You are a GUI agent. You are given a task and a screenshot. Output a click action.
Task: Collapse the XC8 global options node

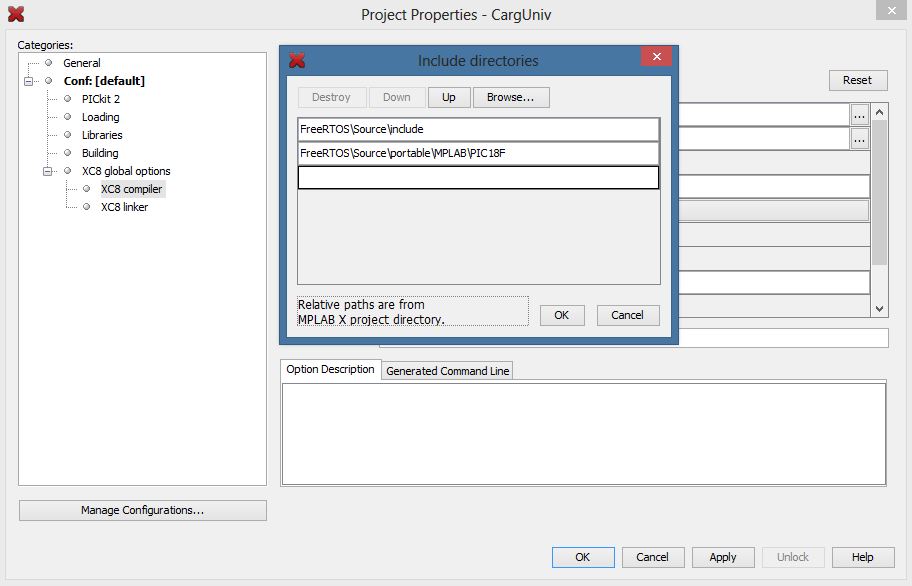pyautogui.click(x=47, y=171)
